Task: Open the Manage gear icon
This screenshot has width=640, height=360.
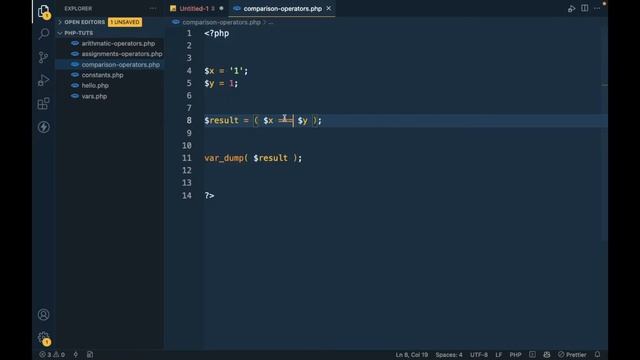Action: [43, 338]
